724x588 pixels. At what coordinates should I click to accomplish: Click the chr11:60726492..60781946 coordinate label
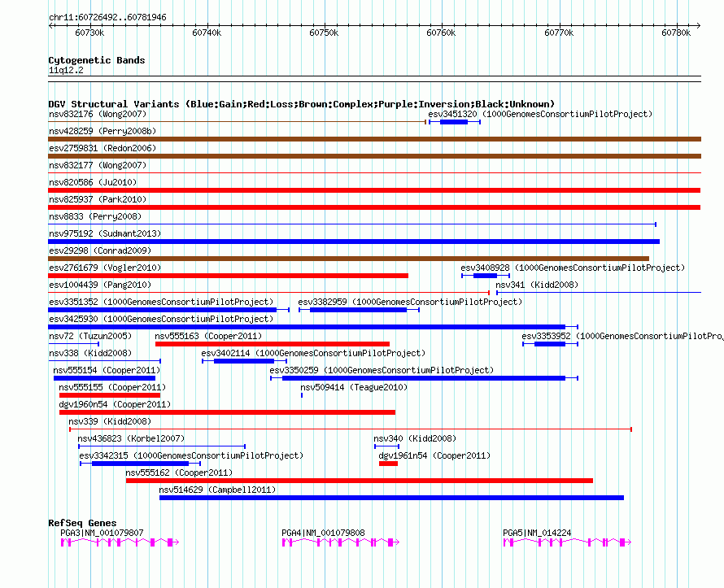tap(107, 17)
